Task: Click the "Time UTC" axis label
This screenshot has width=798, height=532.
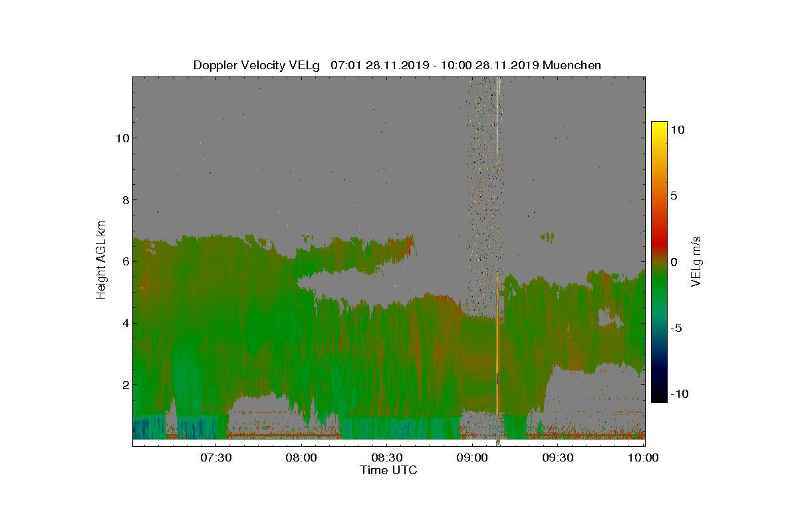Action: 389,470
